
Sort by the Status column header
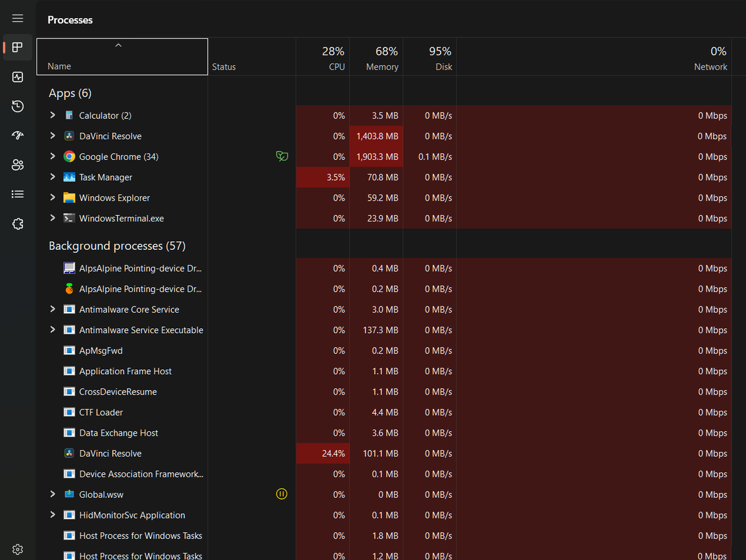(252, 57)
